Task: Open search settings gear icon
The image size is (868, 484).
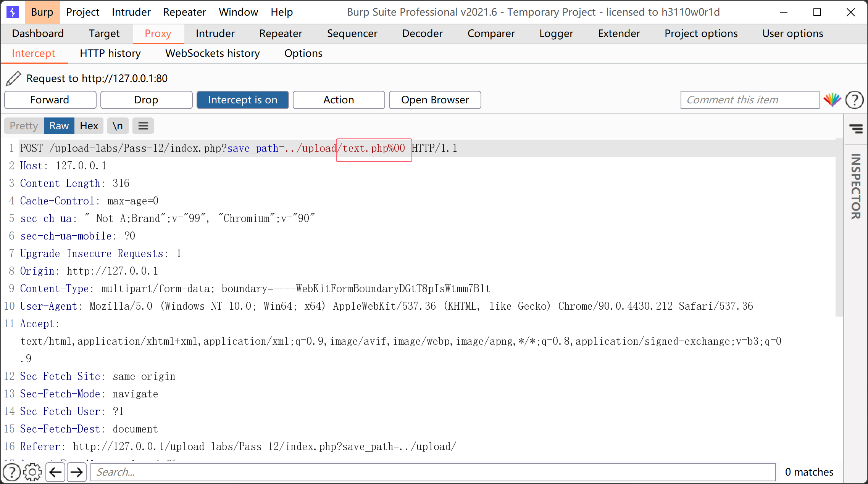Action: (32, 472)
